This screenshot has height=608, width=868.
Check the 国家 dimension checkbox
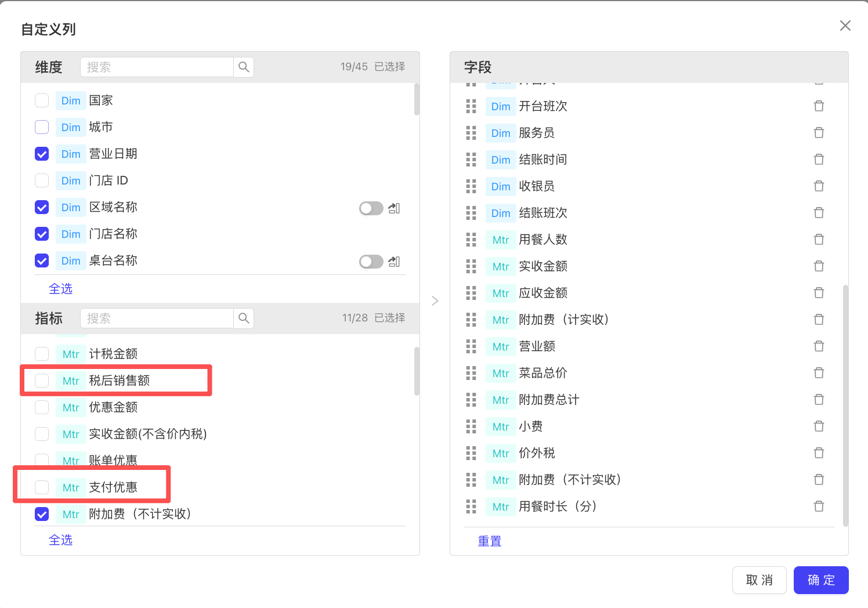click(x=42, y=100)
